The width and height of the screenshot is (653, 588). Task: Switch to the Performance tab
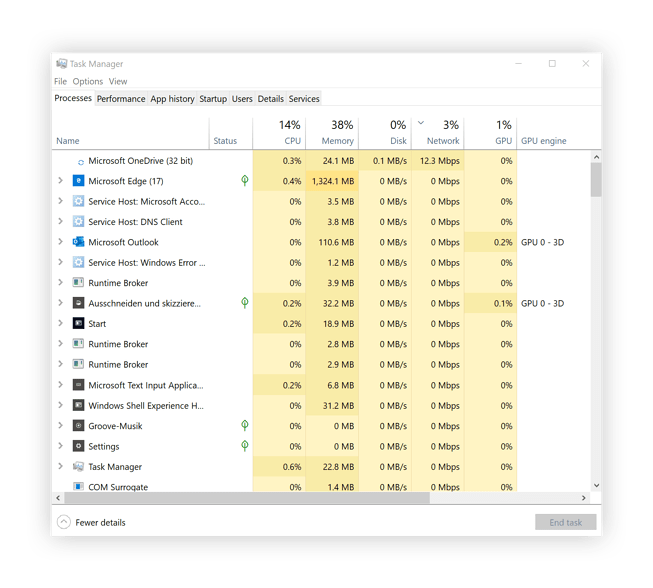click(121, 99)
